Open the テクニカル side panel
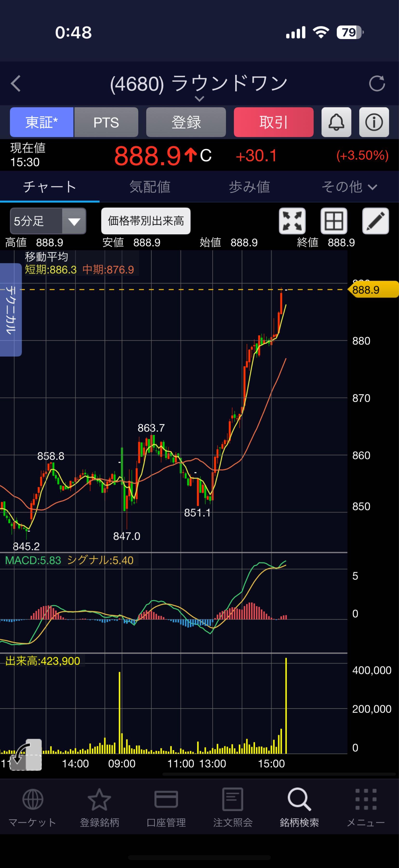This screenshot has width=399, height=868. pos(11,310)
